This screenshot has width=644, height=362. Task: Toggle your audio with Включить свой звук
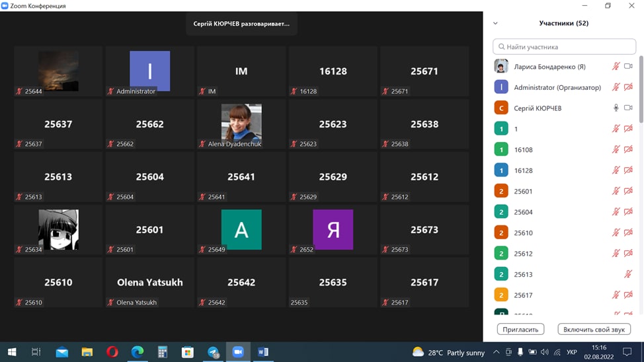coord(593,329)
